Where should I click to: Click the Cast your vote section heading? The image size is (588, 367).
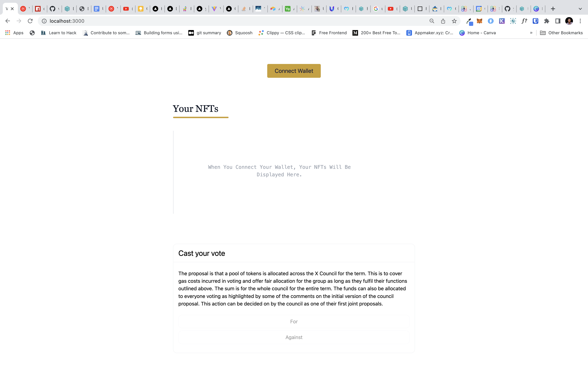coord(201,253)
